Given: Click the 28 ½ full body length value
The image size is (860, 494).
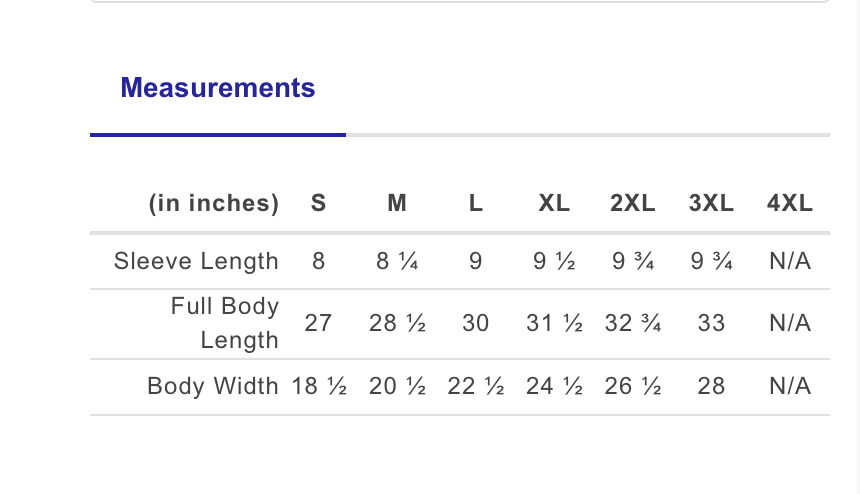Looking at the screenshot, I should coord(397,323).
